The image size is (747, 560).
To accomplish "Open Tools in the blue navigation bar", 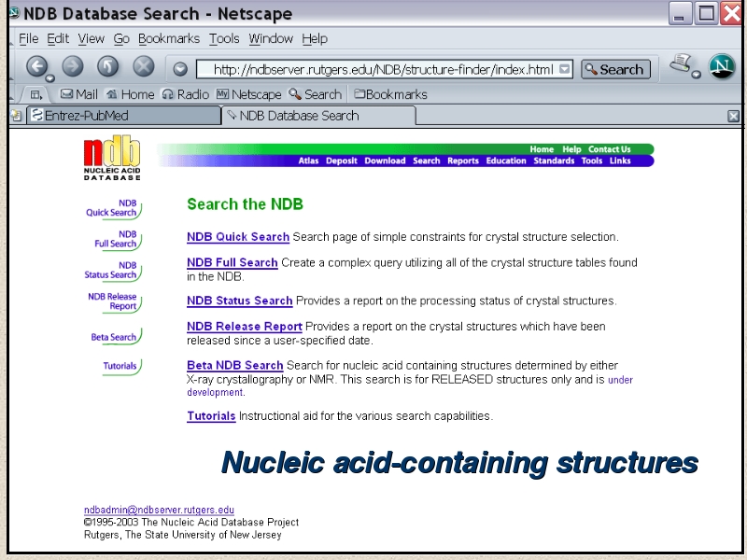I will [x=592, y=161].
